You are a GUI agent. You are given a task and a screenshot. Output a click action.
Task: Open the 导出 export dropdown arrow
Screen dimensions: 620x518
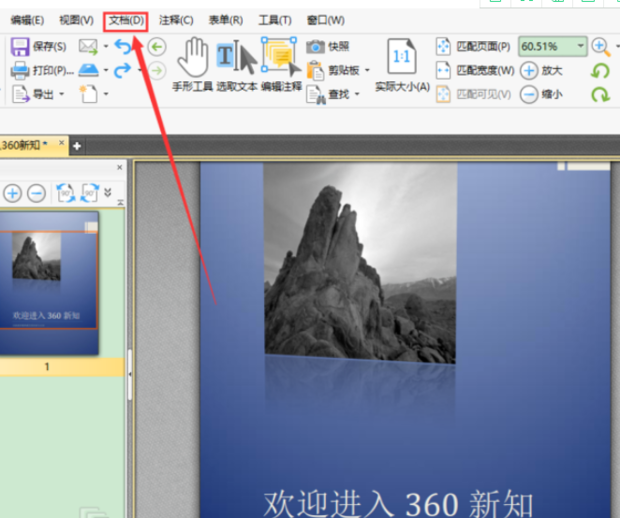(61, 94)
